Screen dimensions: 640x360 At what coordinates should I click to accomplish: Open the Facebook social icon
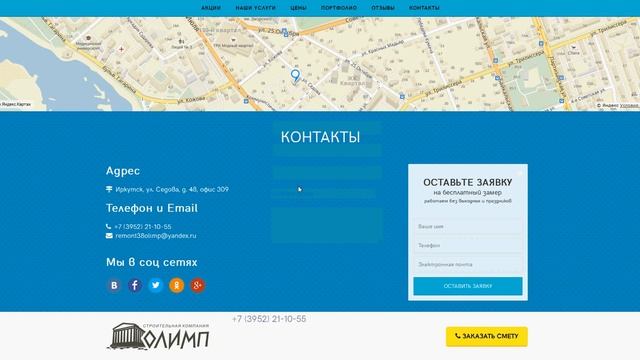[x=135, y=285]
